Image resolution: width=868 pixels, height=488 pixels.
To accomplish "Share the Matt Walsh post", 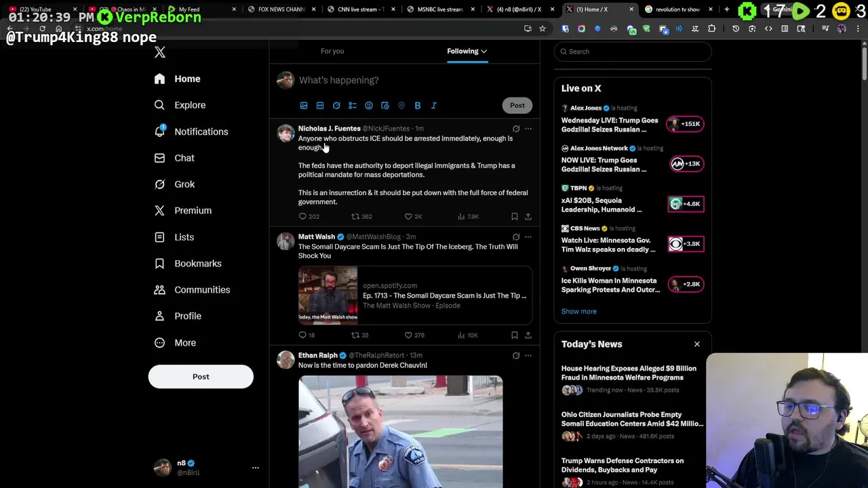I will [528, 335].
